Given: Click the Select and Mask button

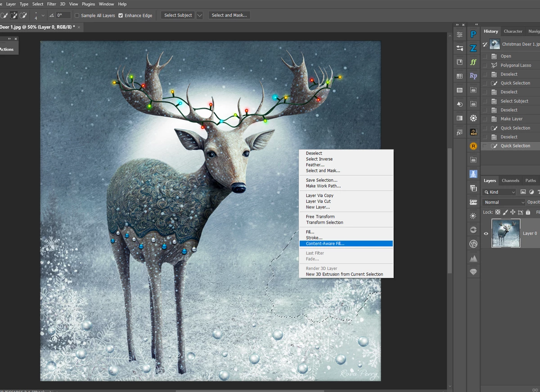Looking at the screenshot, I should (229, 15).
